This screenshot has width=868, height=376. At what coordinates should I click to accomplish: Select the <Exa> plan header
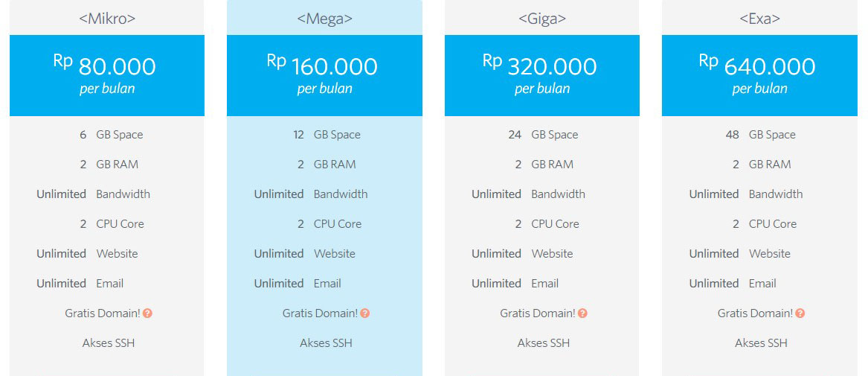click(759, 18)
